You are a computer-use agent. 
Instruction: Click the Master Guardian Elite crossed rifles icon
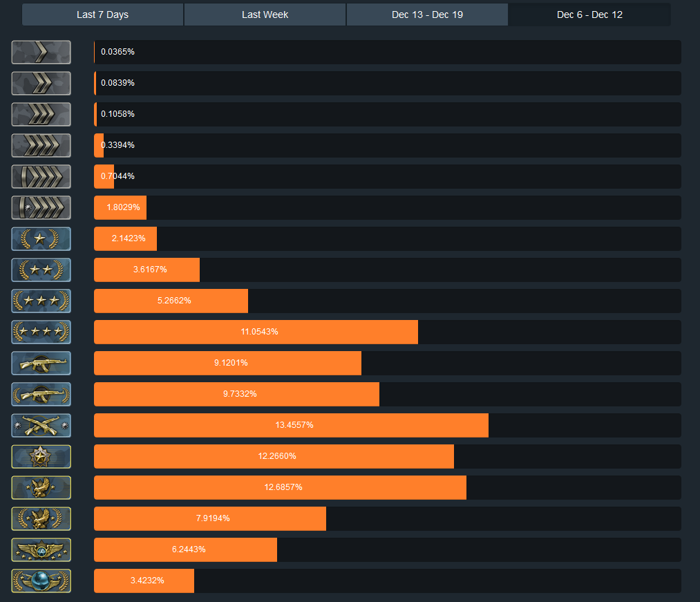41,426
